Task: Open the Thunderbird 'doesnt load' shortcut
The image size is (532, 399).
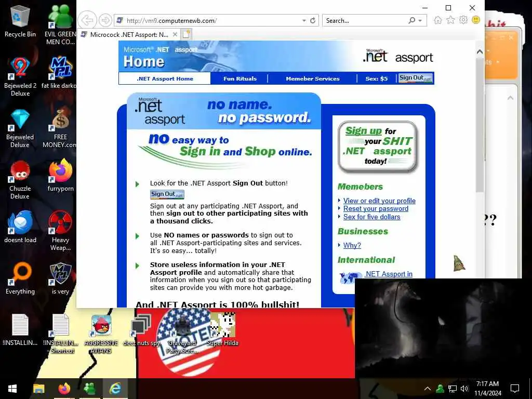Action: tap(20, 227)
